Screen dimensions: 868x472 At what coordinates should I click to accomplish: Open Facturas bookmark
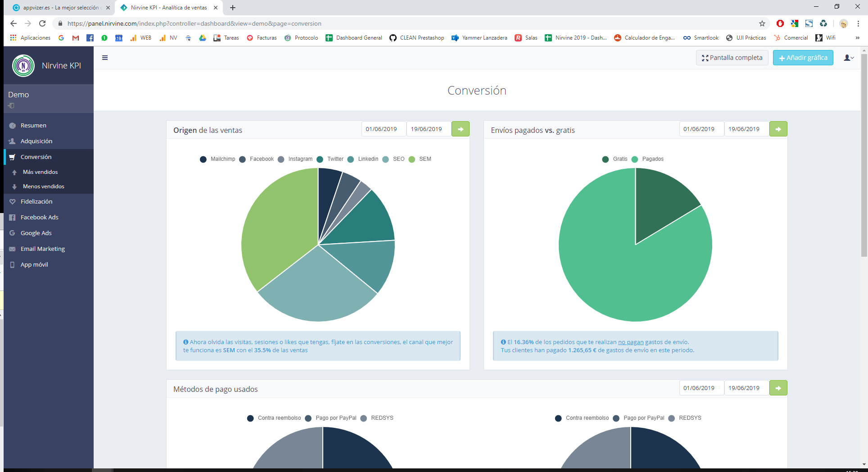pos(262,38)
